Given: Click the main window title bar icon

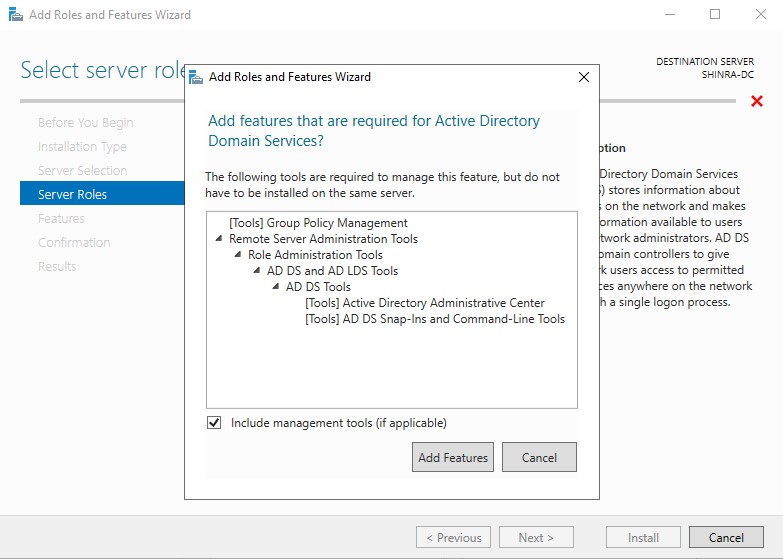Looking at the screenshot, I should click(x=15, y=14).
